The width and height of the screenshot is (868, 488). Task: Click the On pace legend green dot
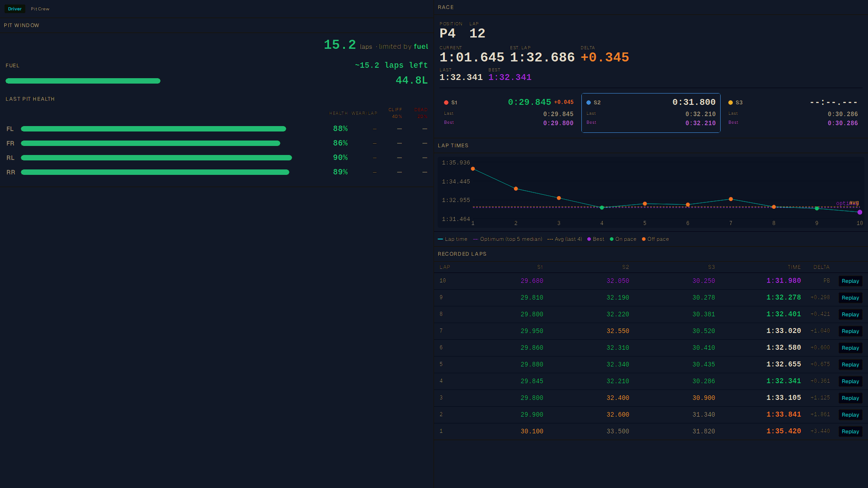[612, 239]
